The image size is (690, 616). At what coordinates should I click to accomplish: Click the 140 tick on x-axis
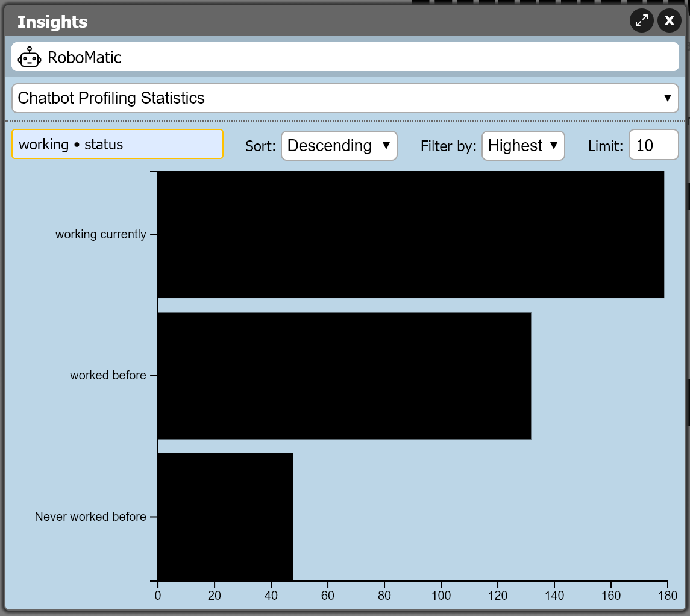[x=554, y=596]
